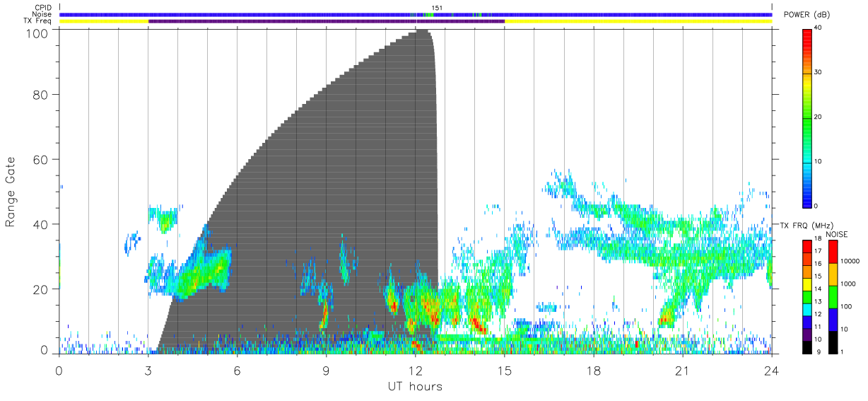Click the 1000 label on the NOISE legend
This screenshot has height=401, width=868.
848,284
